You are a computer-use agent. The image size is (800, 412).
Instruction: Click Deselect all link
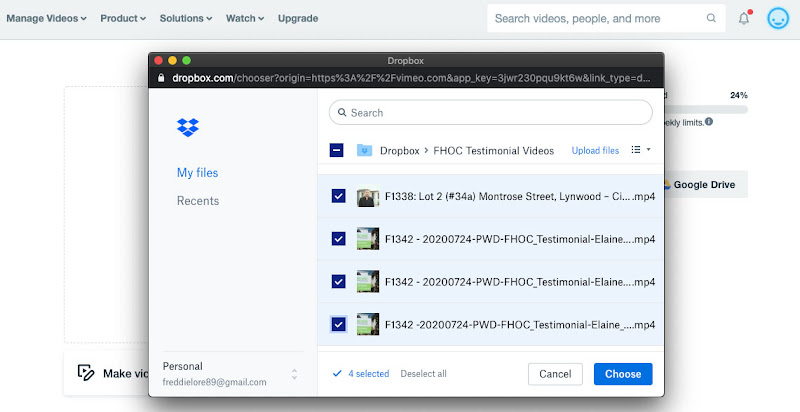(x=423, y=374)
